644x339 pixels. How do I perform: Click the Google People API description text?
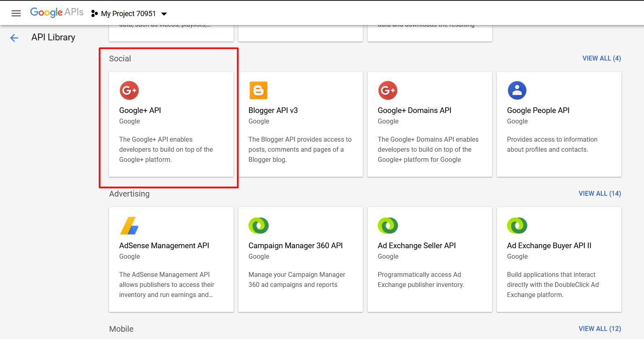pyautogui.click(x=552, y=144)
